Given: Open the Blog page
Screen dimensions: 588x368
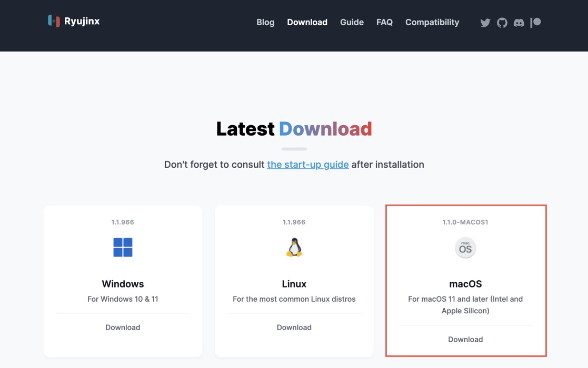Looking at the screenshot, I should (x=265, y=22).
